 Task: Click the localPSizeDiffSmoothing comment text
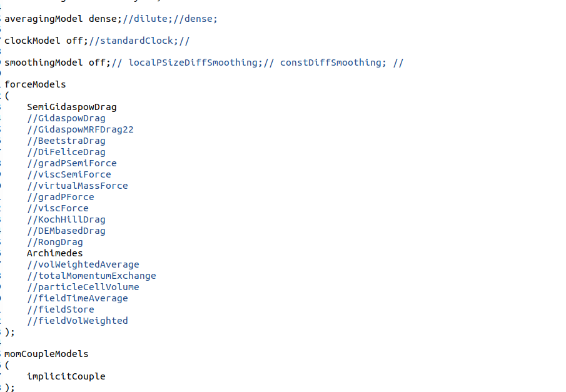(193, 63)
